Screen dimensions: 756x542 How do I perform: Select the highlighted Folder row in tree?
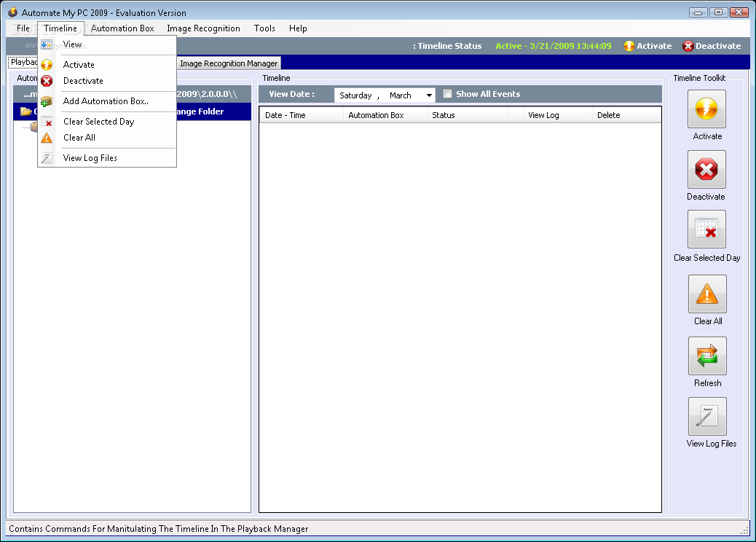pos(132,111)
